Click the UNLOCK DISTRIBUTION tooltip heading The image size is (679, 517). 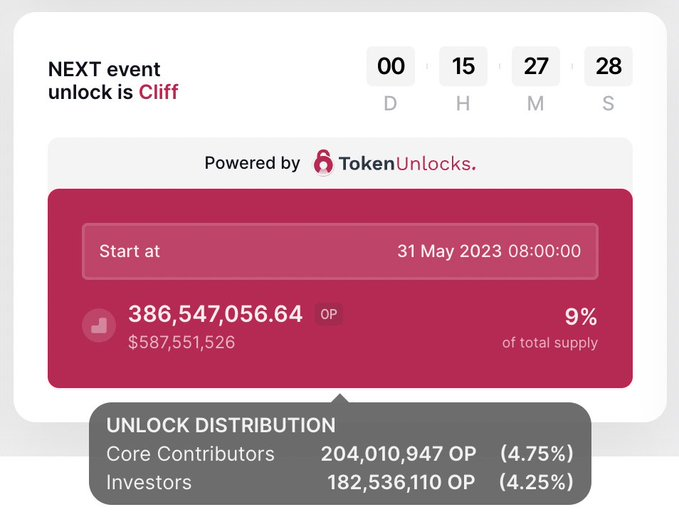221,425
